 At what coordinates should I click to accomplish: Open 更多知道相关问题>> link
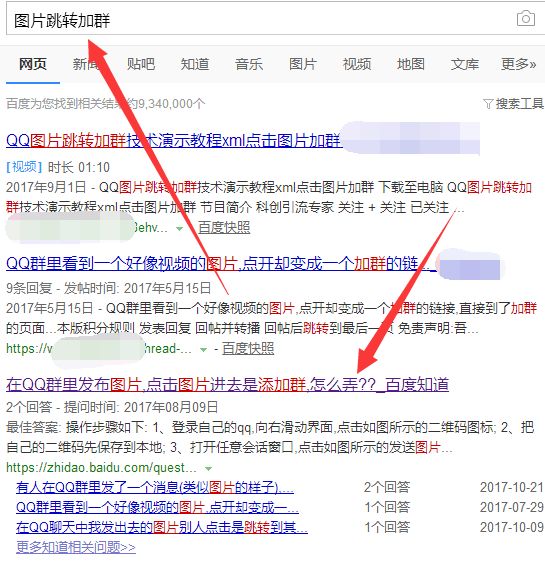click(76, 547)
